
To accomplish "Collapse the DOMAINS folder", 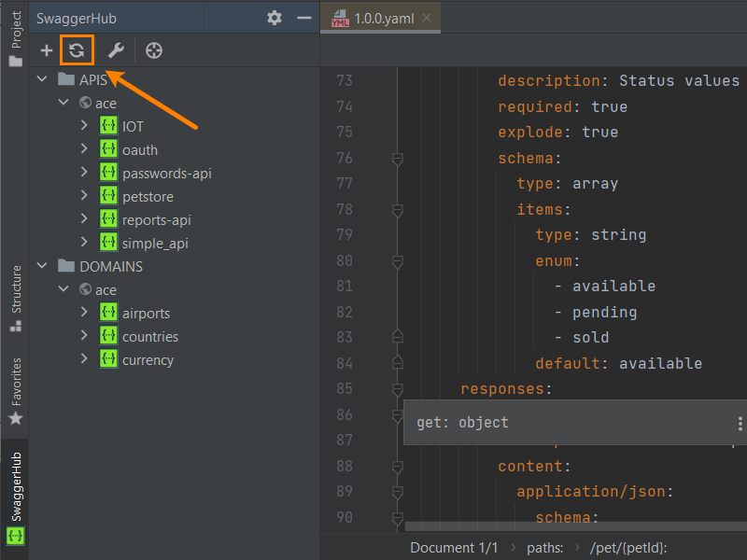I will point(42,267).
